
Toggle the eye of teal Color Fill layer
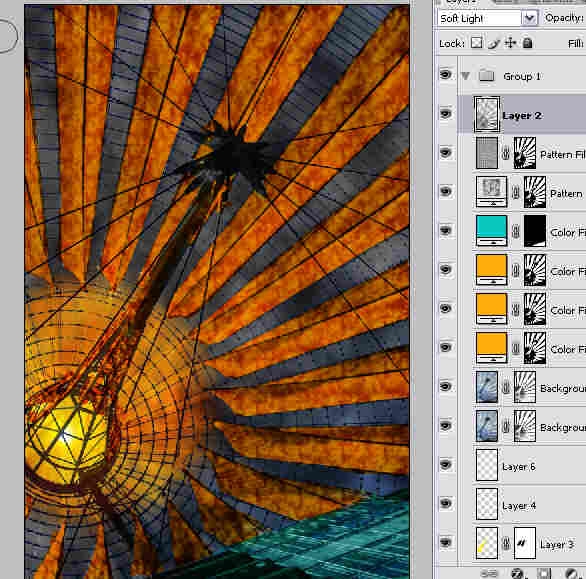(x=445, y=230)
